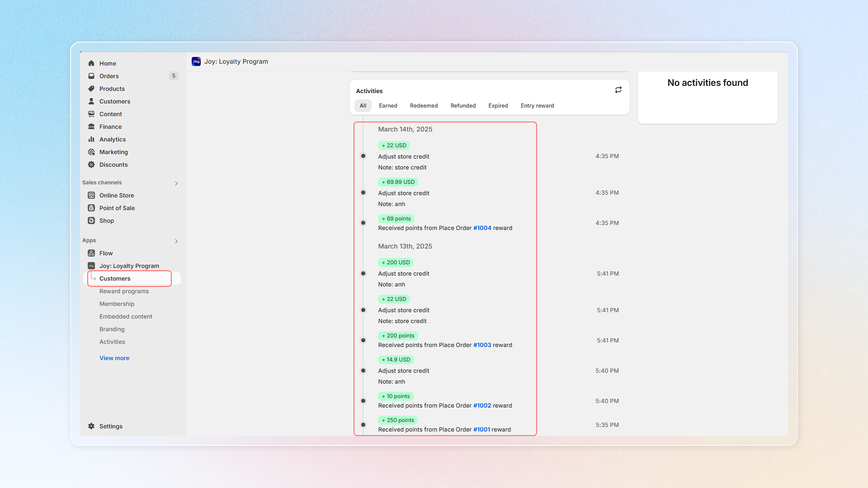Viewport: 868px width, 488px height.
Task: Open Marketing target icon
Action: click(x=91, y=152)
